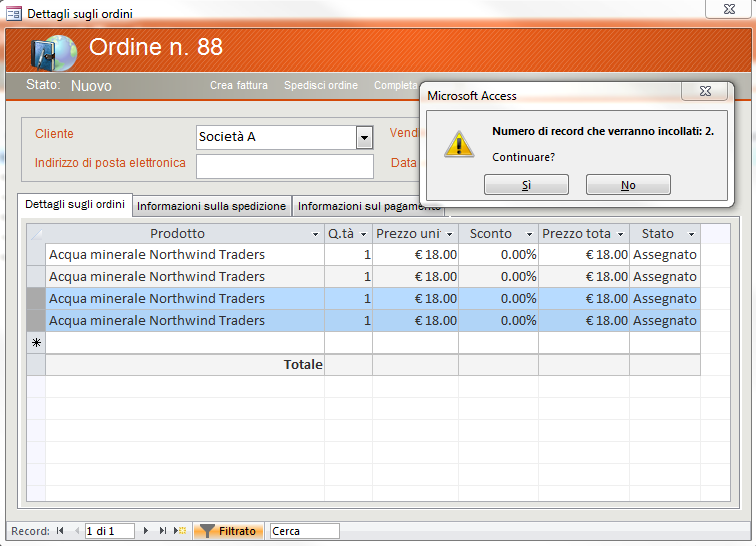This screenshot has height=546, width=756.
Task: Select the fourth row's record selector
Action: point(36,321)
